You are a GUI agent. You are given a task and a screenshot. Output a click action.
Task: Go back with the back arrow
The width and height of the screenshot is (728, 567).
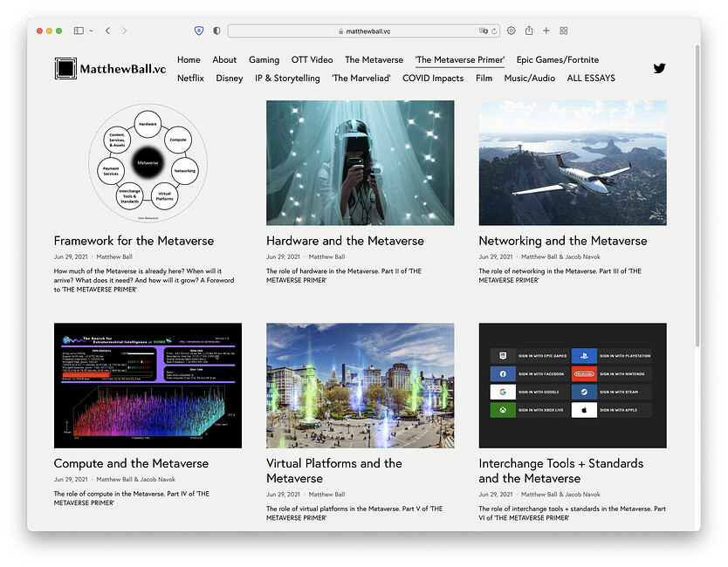pyautogui.click(x=107, y=31)
